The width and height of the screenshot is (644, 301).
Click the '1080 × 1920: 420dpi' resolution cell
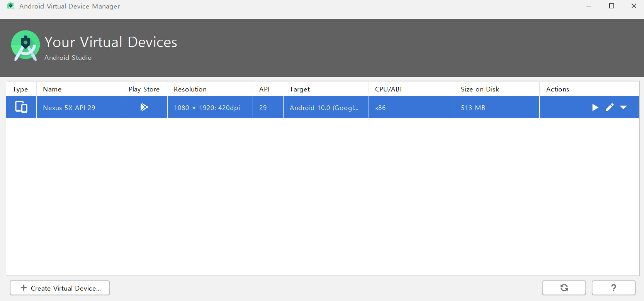(210, 107)
